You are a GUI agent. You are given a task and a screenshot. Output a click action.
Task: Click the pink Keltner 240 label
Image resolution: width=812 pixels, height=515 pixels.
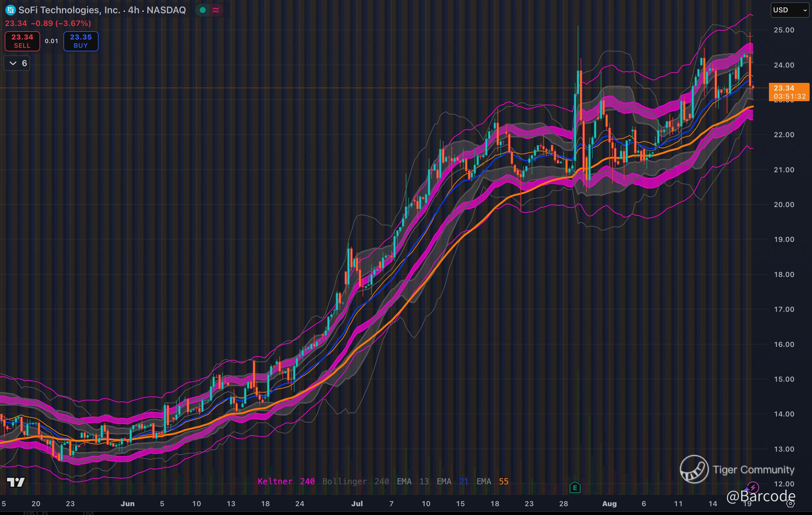(286, 481)
